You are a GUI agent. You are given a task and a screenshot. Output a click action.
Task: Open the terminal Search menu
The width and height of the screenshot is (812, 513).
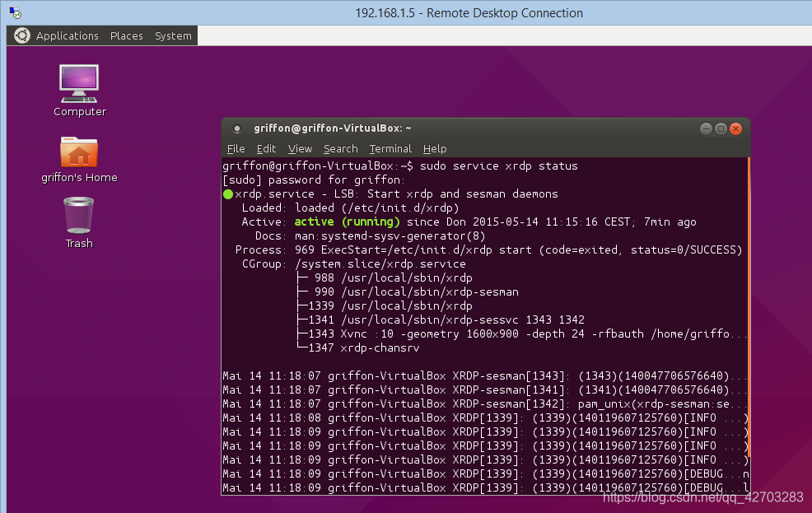coord(340,148)
